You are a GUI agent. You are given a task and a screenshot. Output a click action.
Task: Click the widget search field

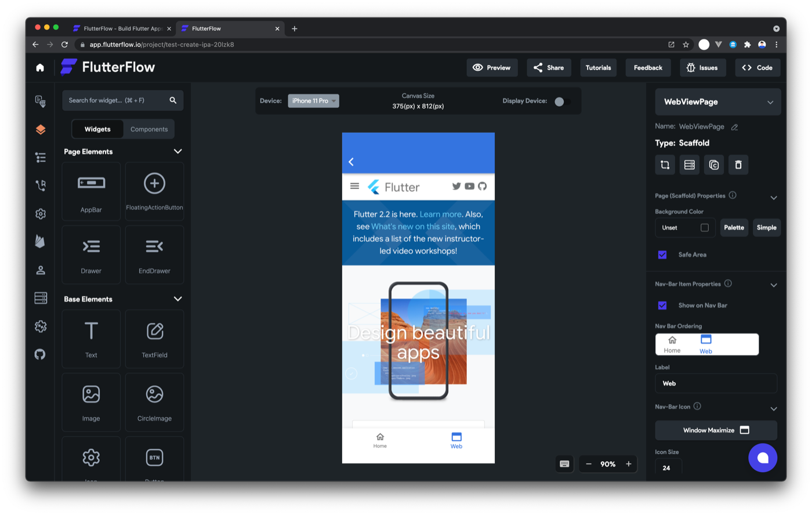click(x=123, y=100)
